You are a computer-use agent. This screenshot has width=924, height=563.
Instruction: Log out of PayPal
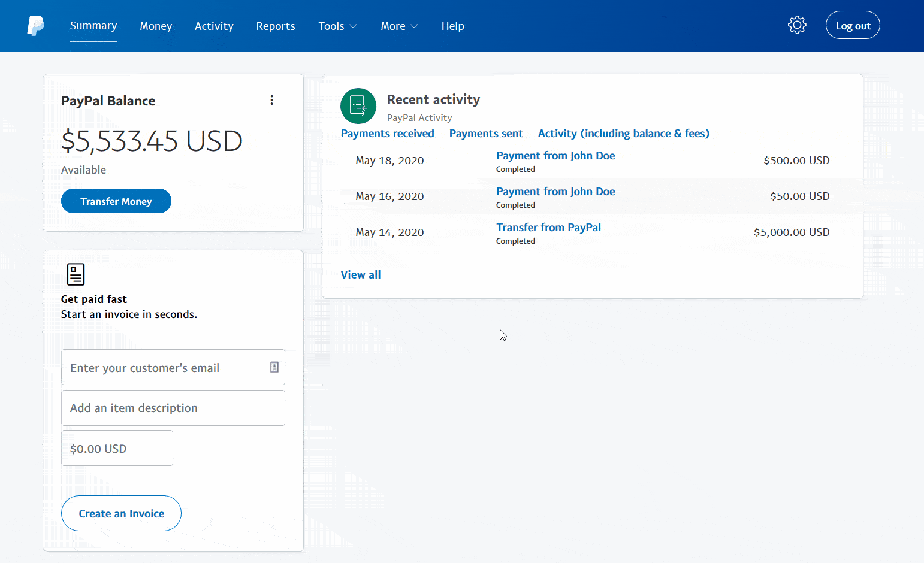[853, 25]
